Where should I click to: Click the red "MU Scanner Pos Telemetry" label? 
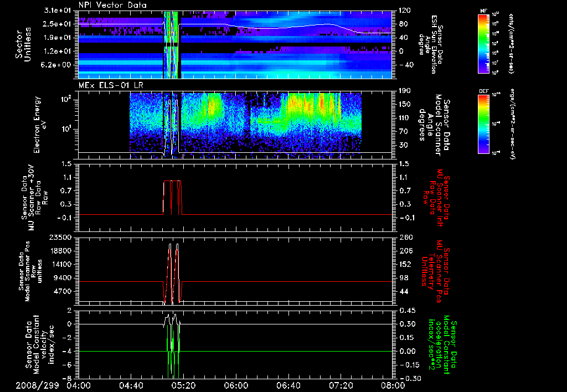tap(435, 271)
